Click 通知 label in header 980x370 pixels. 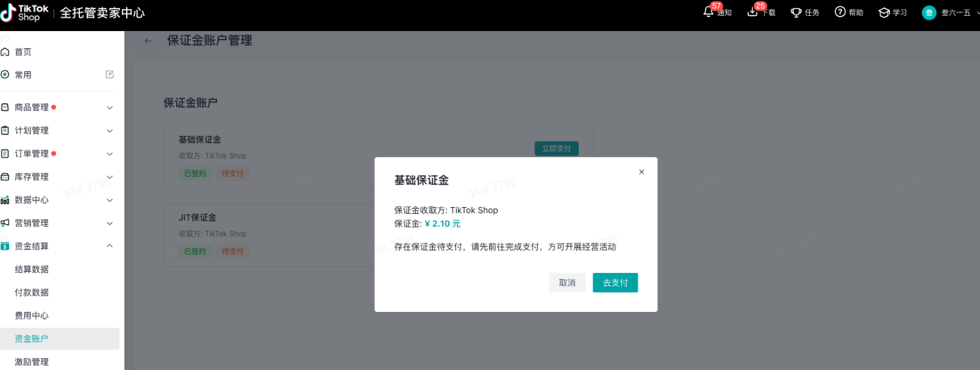(725, 13)
